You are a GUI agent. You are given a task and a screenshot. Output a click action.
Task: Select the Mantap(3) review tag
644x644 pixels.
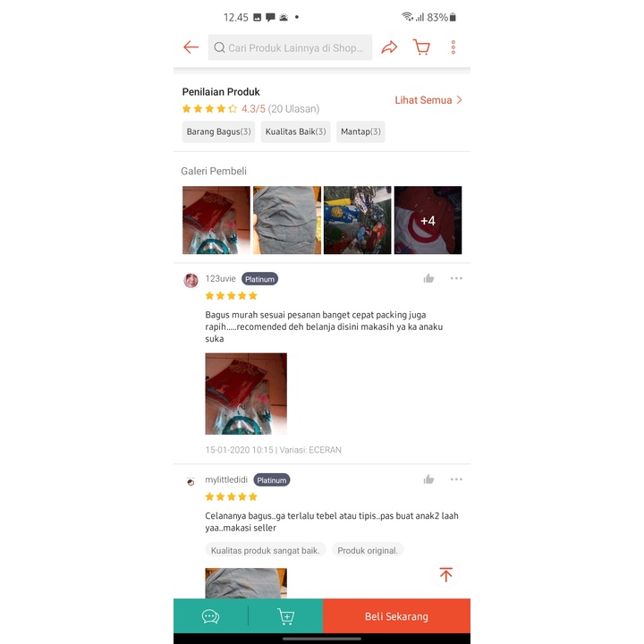point(360,131)
